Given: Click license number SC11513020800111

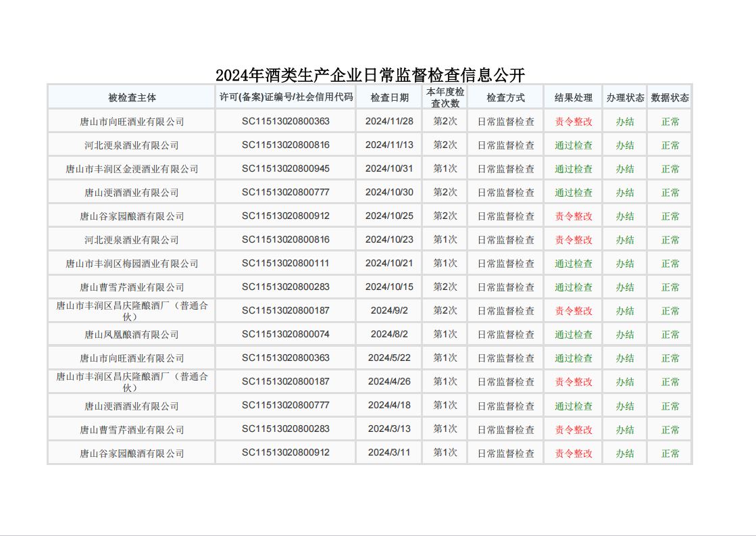Looking at the screenshot, I should (x=285, y=263).
